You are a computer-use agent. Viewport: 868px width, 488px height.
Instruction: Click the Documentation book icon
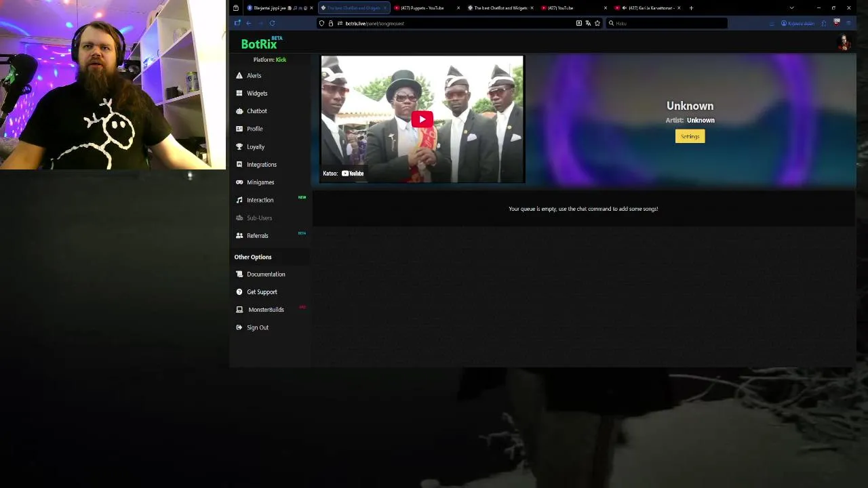239,274
